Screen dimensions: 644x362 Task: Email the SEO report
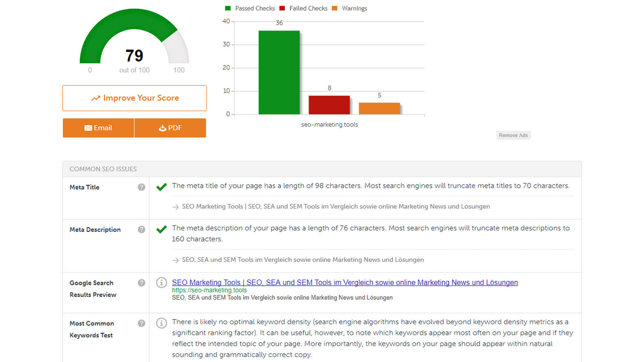point(98,128)
